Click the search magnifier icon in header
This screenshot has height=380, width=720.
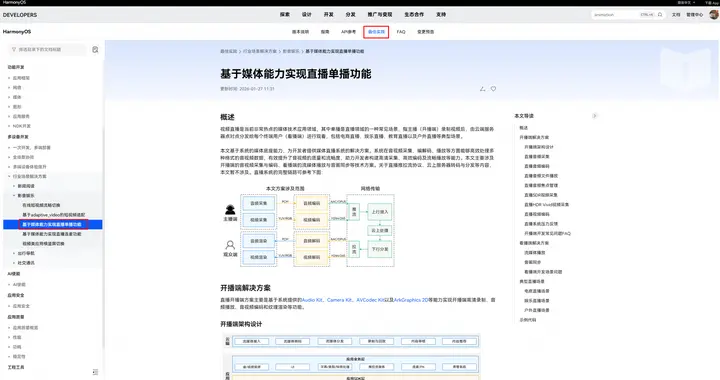(660, 15)
